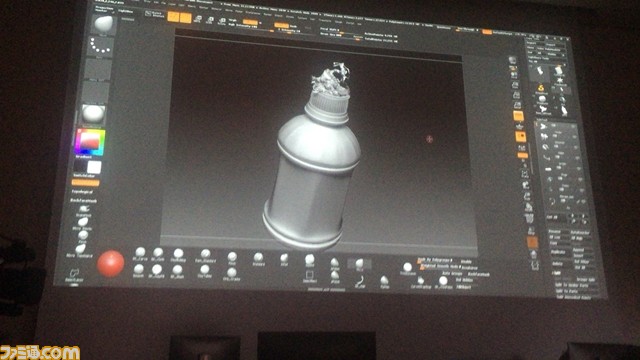Click the LightBox button
This screenshot has width=640, height=360.
(126, 11)
